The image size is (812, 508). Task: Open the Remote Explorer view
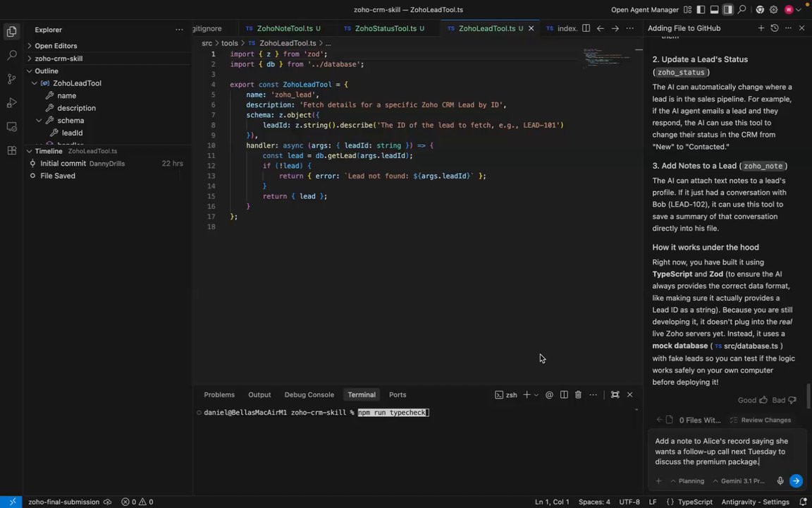click(11, 126)
